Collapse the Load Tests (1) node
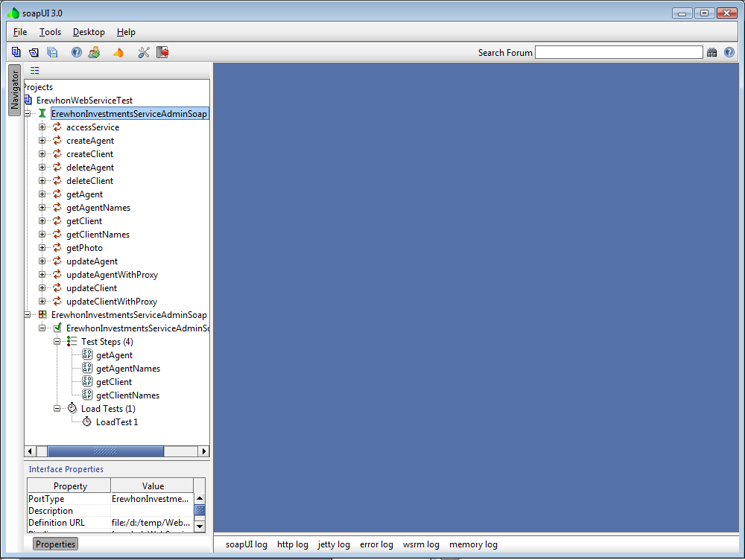Viewport: 745px width, 560px height. pos(57,409)
